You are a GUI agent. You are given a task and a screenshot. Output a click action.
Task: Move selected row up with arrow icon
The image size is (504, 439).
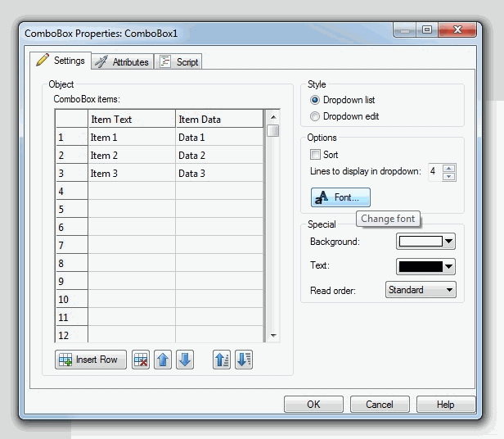click(x=163, y=360)
